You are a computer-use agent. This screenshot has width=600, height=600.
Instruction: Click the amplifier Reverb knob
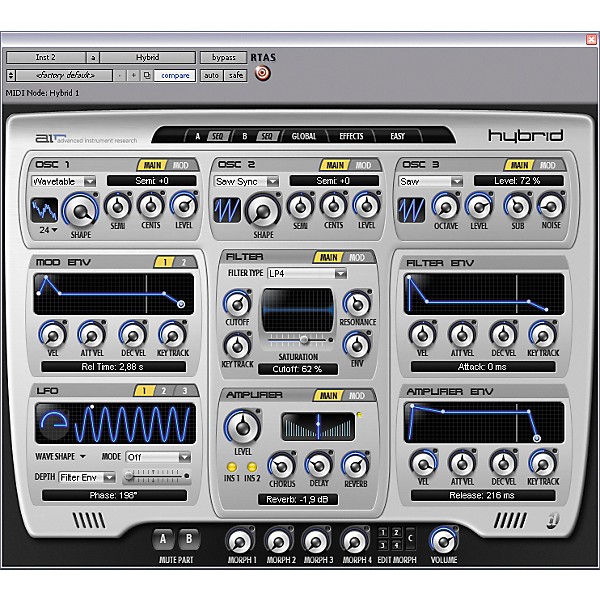click(x=355, y=464)
